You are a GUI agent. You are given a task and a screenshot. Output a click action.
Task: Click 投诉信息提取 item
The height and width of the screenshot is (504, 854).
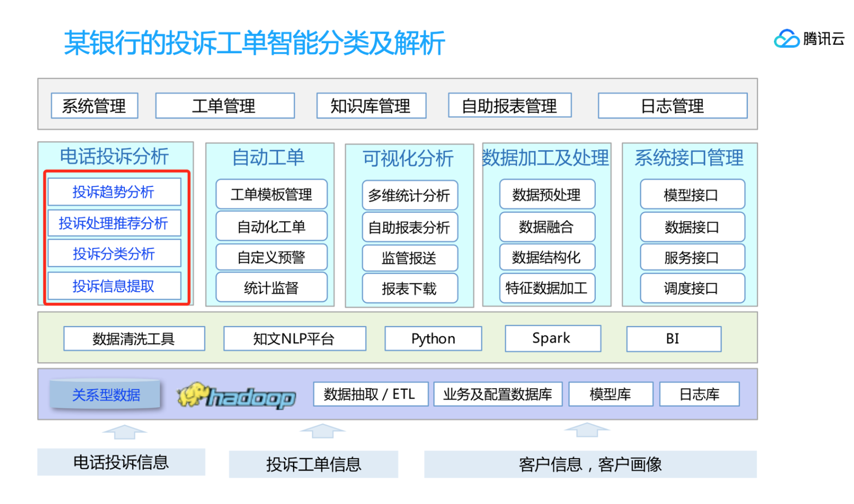114,285
